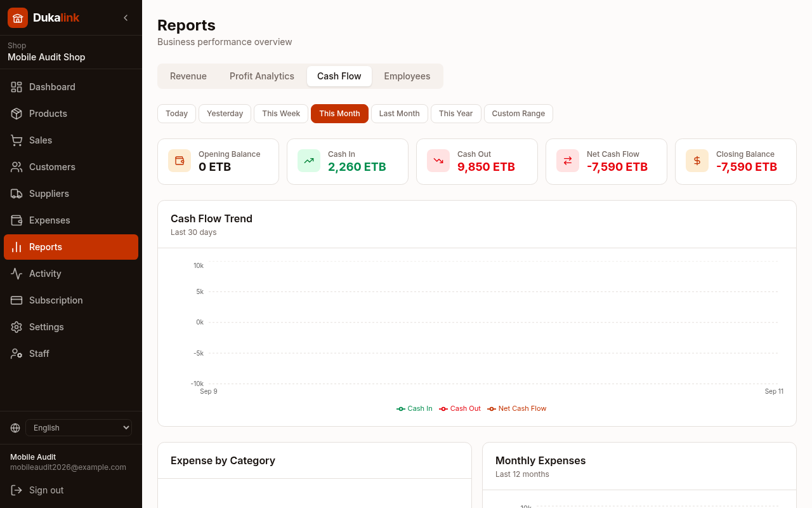This screenshot has width=812, height=508.
Task: Toggle the Cash Out legend entry
Action: [x=460, y=409]
